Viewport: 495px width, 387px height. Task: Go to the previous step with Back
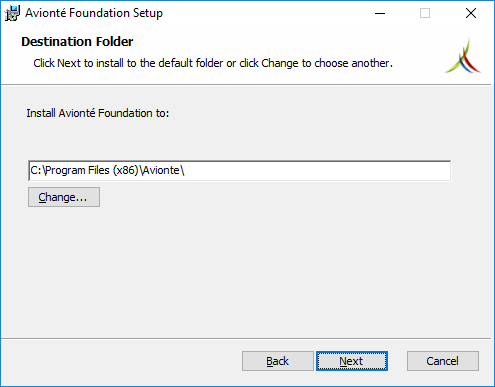point(278,361)
